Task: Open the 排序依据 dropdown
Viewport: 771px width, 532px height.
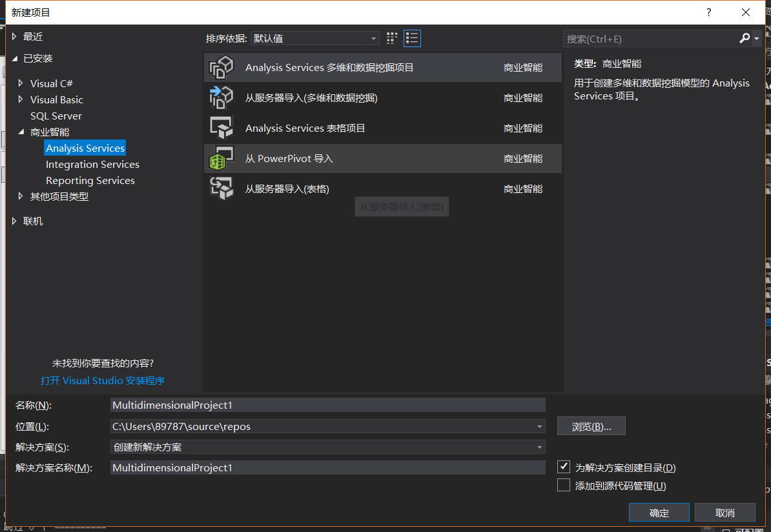Action: coord(373,39)
